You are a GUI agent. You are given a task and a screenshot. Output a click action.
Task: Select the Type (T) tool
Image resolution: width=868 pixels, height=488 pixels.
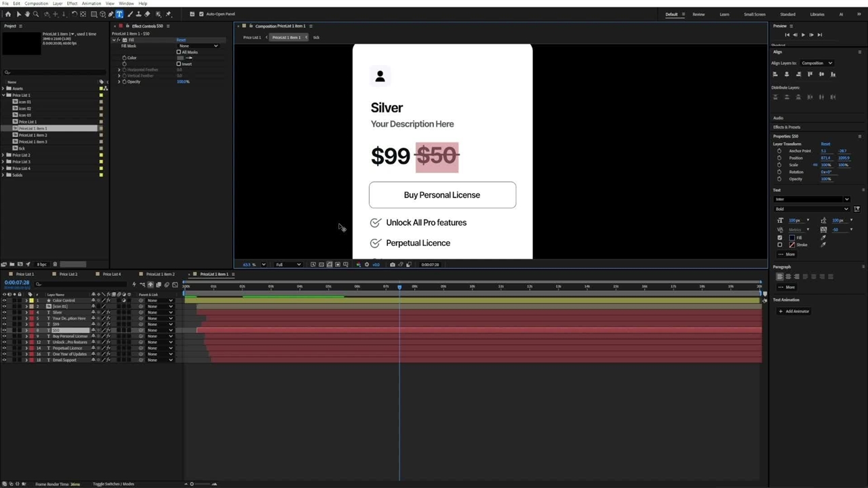point(119,14)
